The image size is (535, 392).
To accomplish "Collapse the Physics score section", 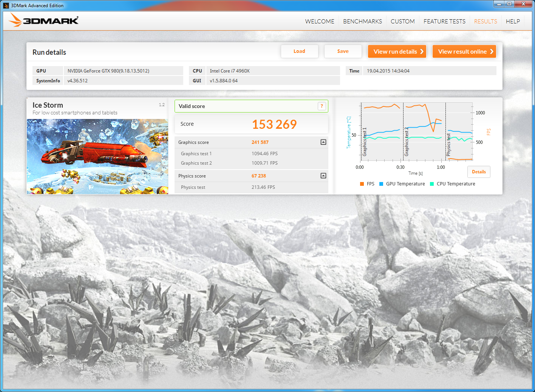I will 323,176.
